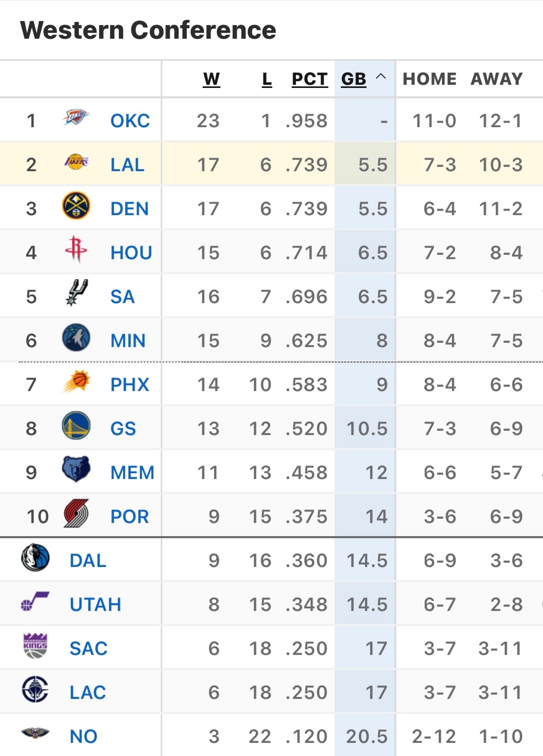Click the Sacramento Kings logo

click(x=35, y=646)
